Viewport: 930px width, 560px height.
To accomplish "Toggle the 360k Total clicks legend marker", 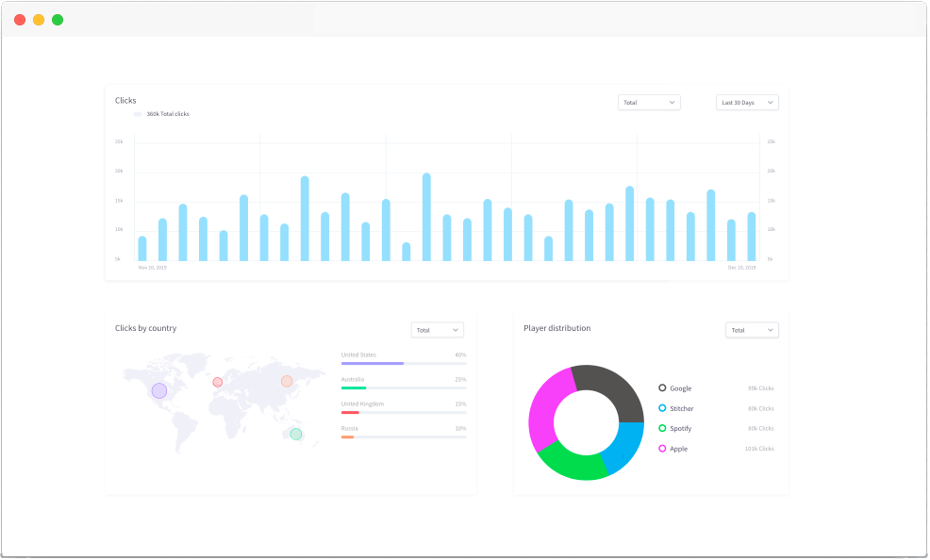I will click(x=138, y=114).
